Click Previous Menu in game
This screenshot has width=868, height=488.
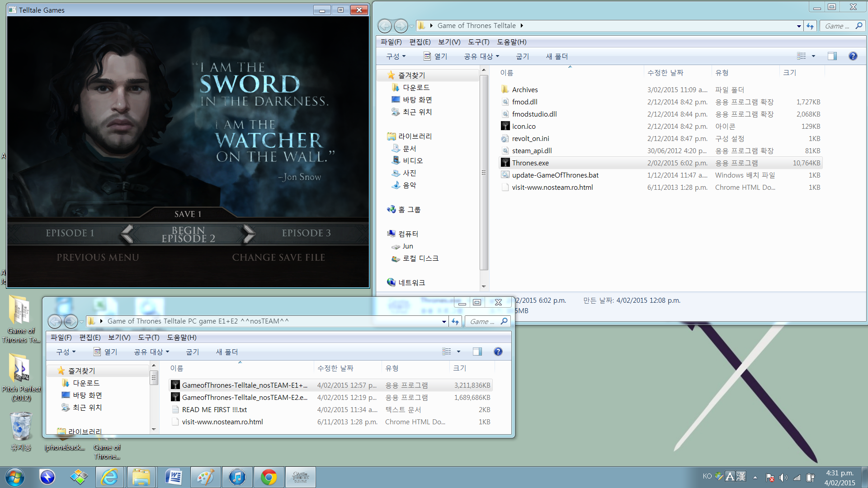pos(98,257)
